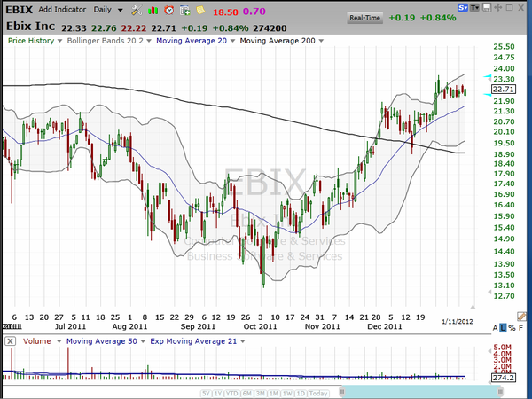The image size is (532, 399).
Task: Click the 1/11/2012 date label
Action: pyautogui.click(x=458, y=322)
